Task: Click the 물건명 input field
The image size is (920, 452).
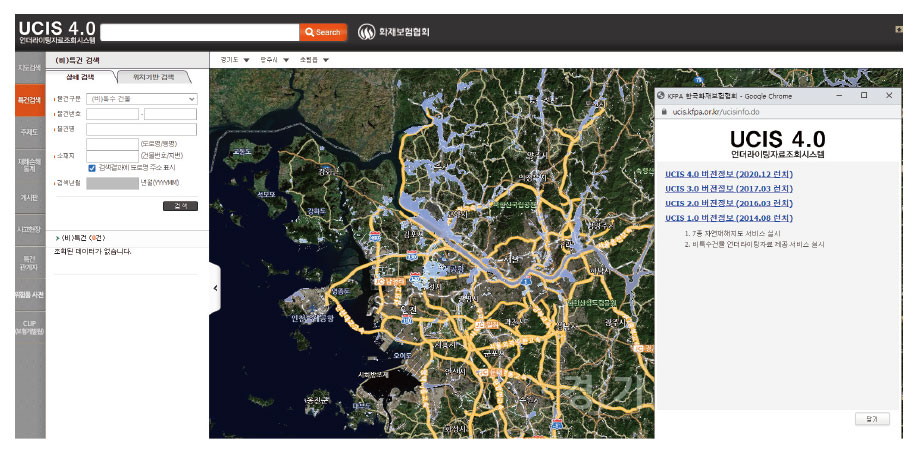Action: (141, 129)
